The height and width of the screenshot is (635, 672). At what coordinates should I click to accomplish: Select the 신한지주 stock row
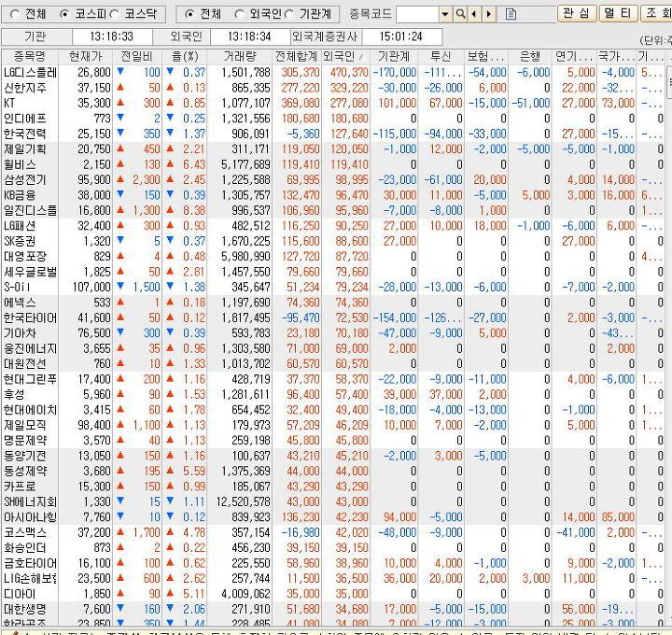tap(333, 88)
